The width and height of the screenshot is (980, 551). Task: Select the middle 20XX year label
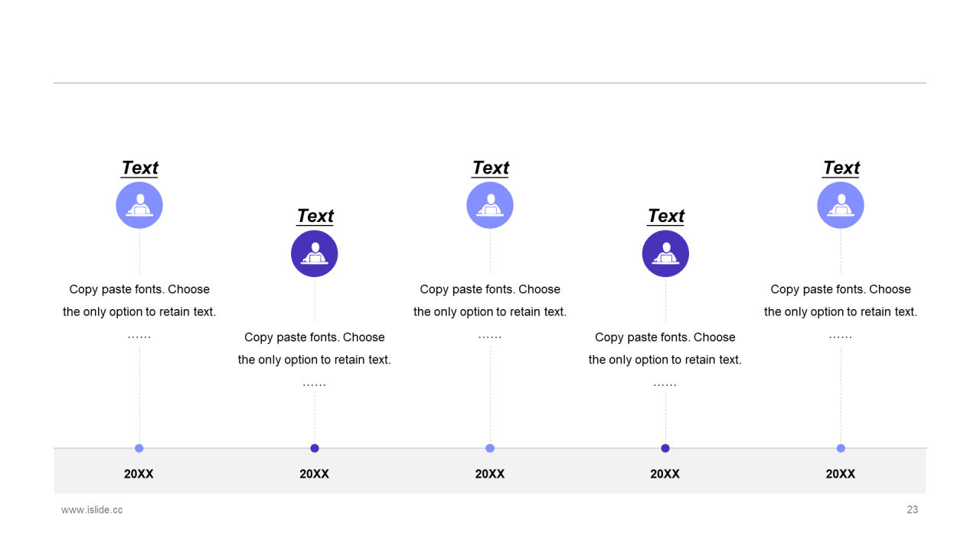[490, 474]
